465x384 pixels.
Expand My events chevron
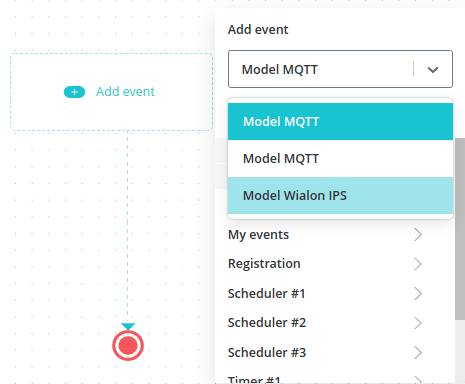[418, 235]
